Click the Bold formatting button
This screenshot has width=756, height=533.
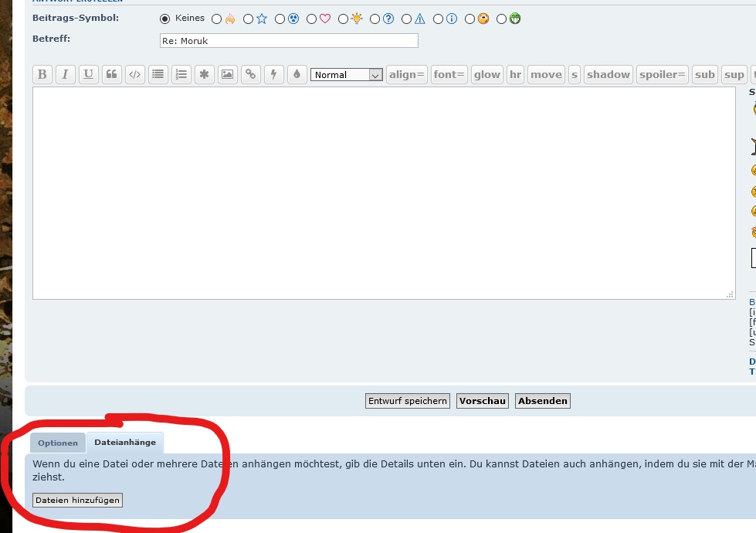[x=42, y=75]
